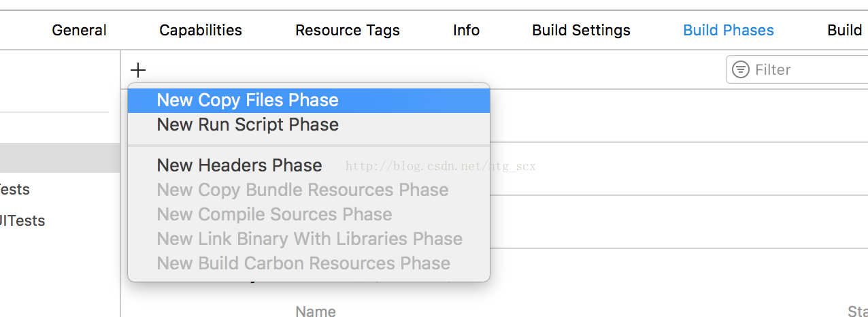The image size is (868, 317).
Task: Choose New Run Script Phase
Action: 309,124
